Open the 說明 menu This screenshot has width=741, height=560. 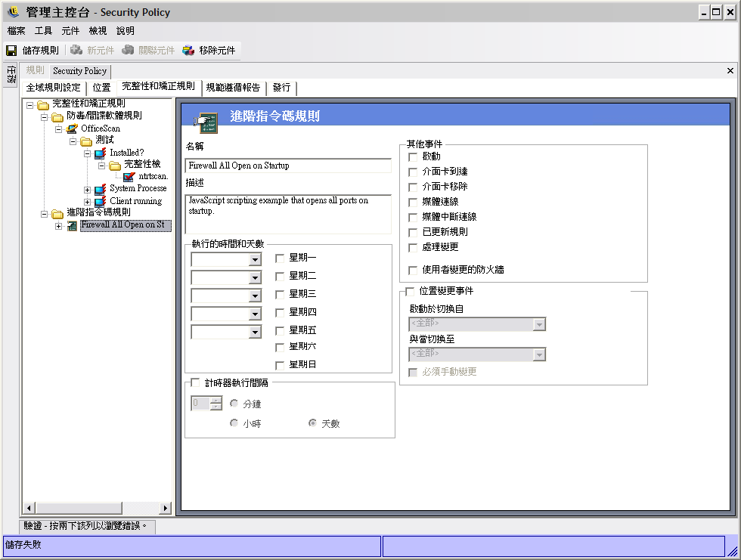126,31
